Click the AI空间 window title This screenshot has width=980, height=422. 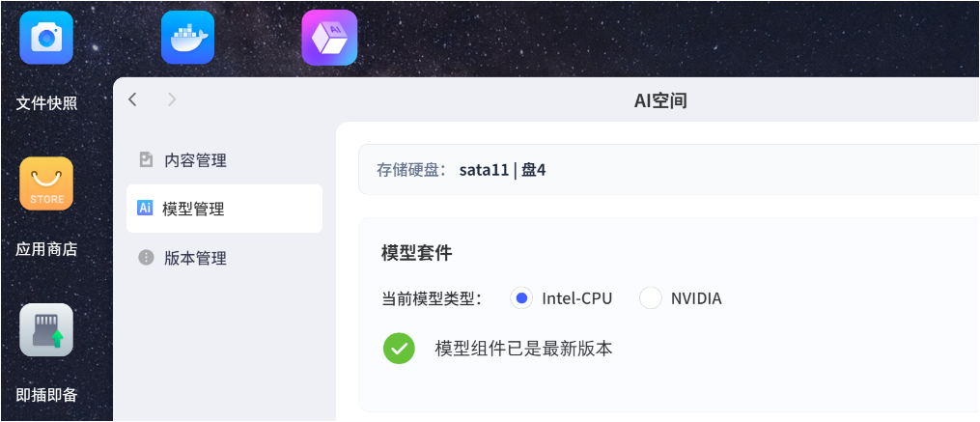[660, 100]
